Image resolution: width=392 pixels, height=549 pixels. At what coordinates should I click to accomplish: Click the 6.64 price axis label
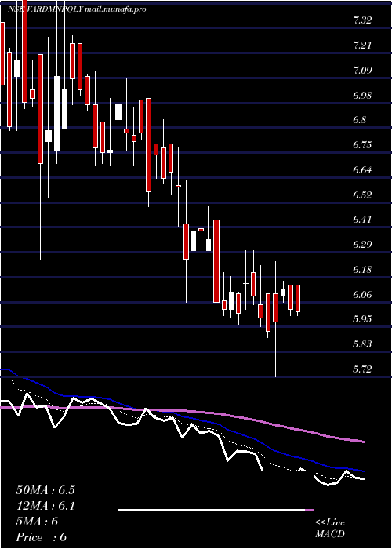(x=362, y=170)
